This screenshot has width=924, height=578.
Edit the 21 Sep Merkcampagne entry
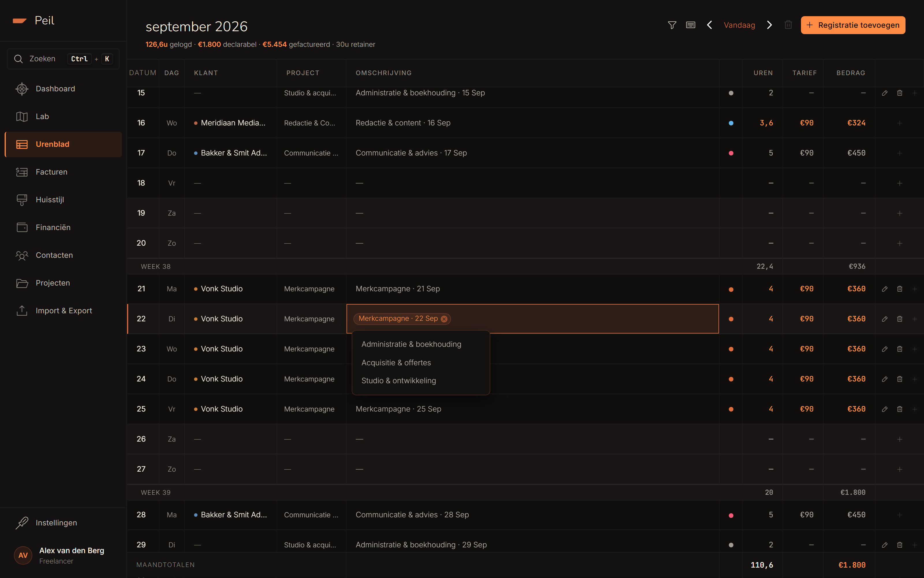885,289
